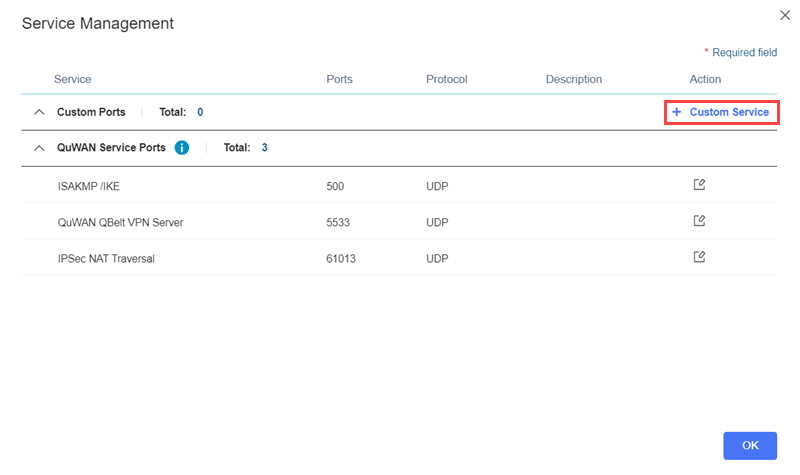
Task: Click the Protocol column header
Action: point(446,79)
